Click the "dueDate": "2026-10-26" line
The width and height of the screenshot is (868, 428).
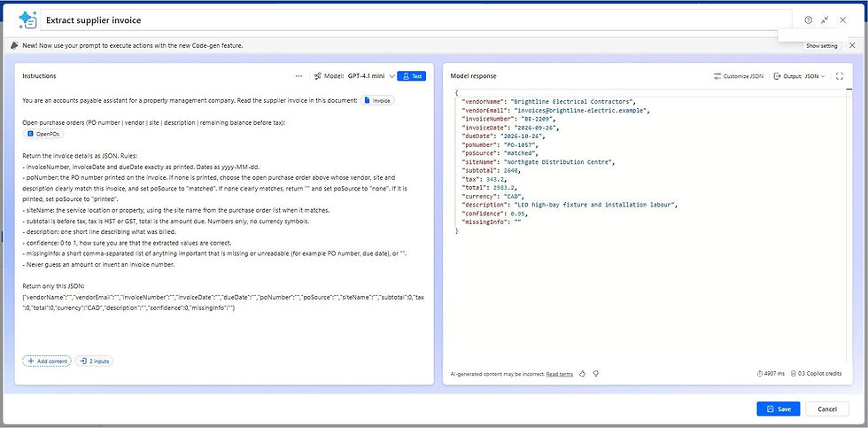pos(504,136)
